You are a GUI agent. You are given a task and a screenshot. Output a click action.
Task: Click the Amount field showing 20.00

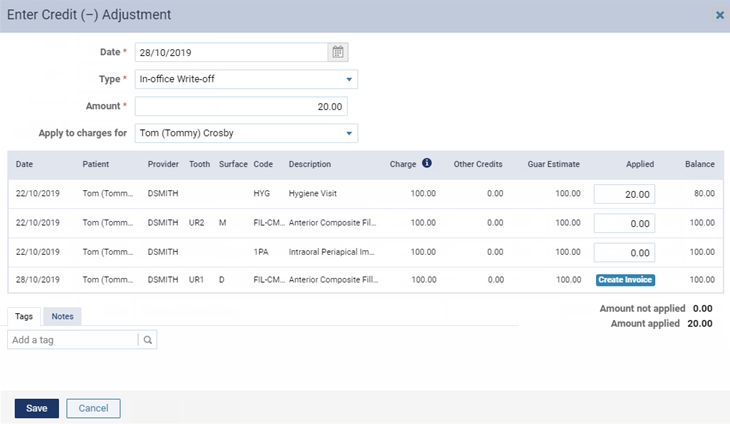pos(241,106)
